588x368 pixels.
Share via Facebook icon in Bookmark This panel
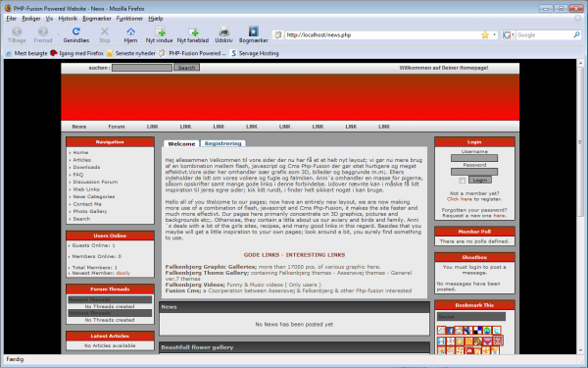click(450, 331)
